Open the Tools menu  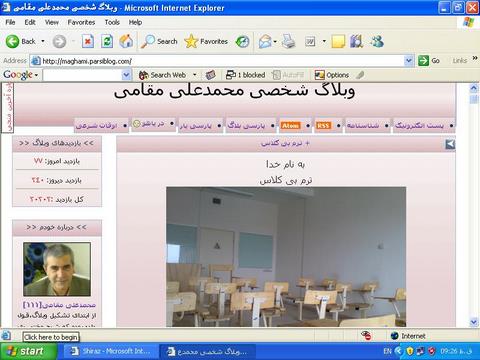[112, 22]
